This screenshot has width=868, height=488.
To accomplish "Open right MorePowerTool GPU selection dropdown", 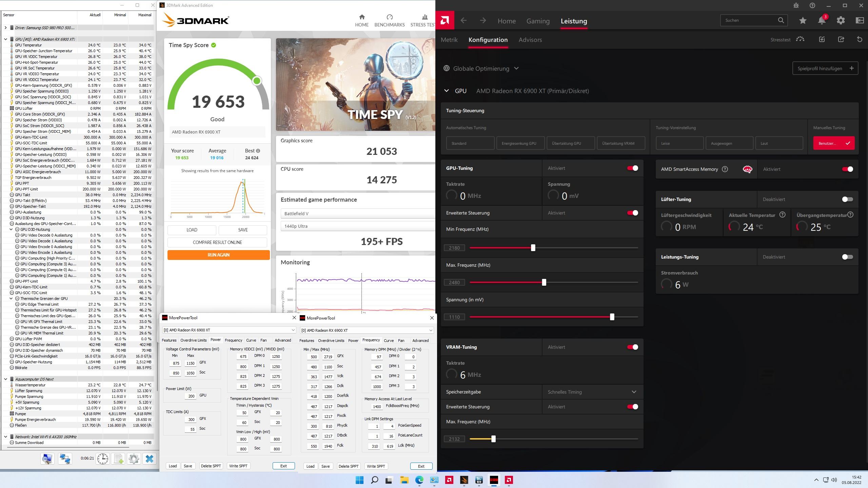I will [367, 330].
